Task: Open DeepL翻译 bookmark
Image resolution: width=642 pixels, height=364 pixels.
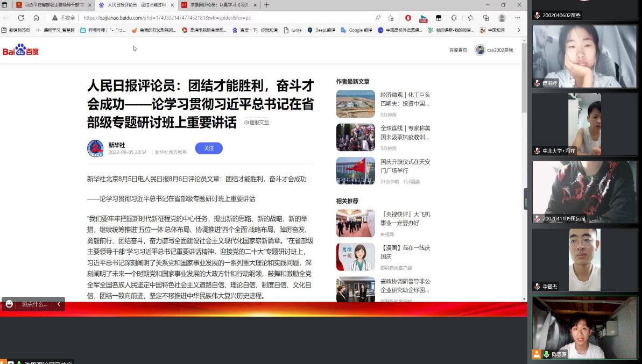Action: (321, 30)
